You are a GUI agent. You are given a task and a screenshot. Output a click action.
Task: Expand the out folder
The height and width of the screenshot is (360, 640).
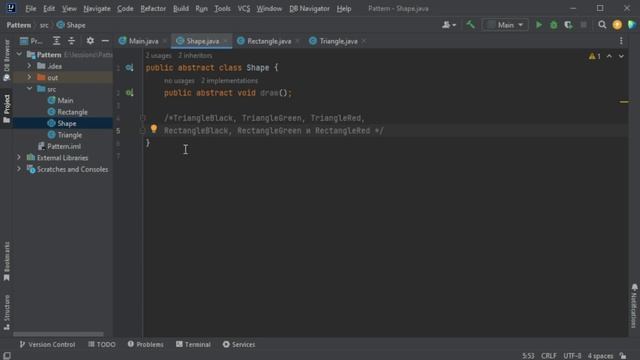point(29,77)
